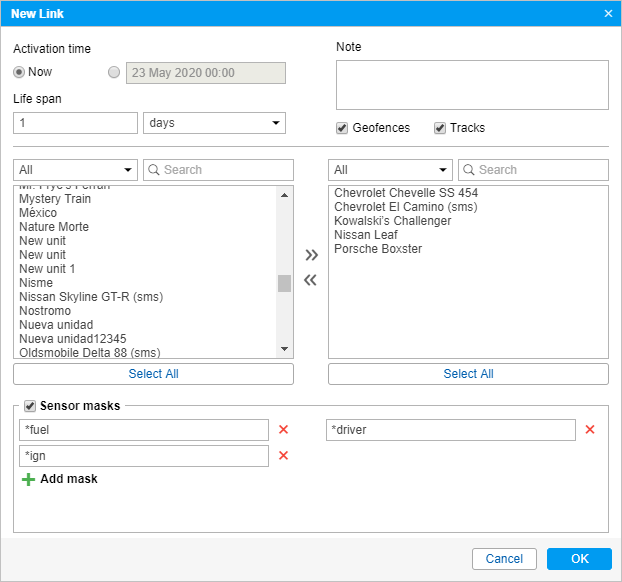Delete the *fuel sensor mask
The width and height of the screenshot is (622, 582).
click(x=283, y=430)
